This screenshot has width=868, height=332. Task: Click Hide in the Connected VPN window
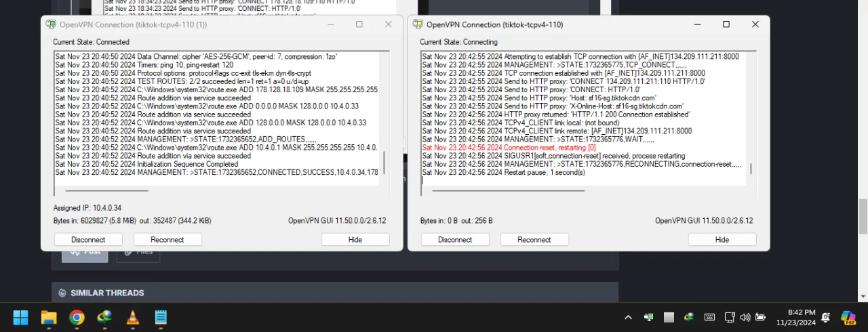click(355, 239)
